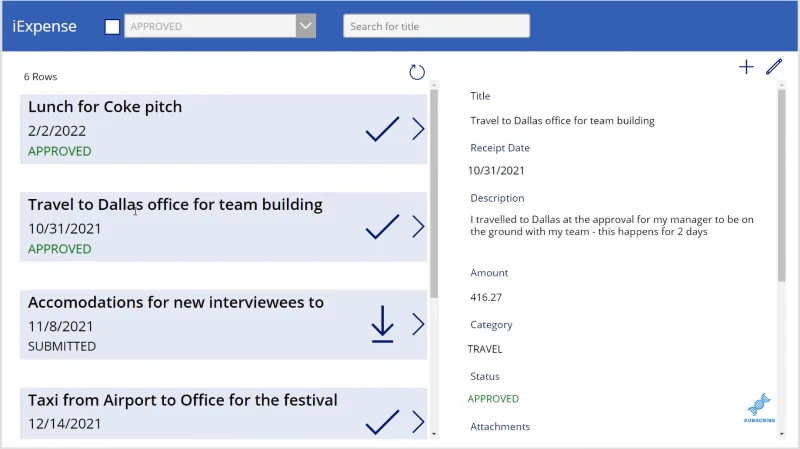Click date 11/8/2021 in list

61,327
